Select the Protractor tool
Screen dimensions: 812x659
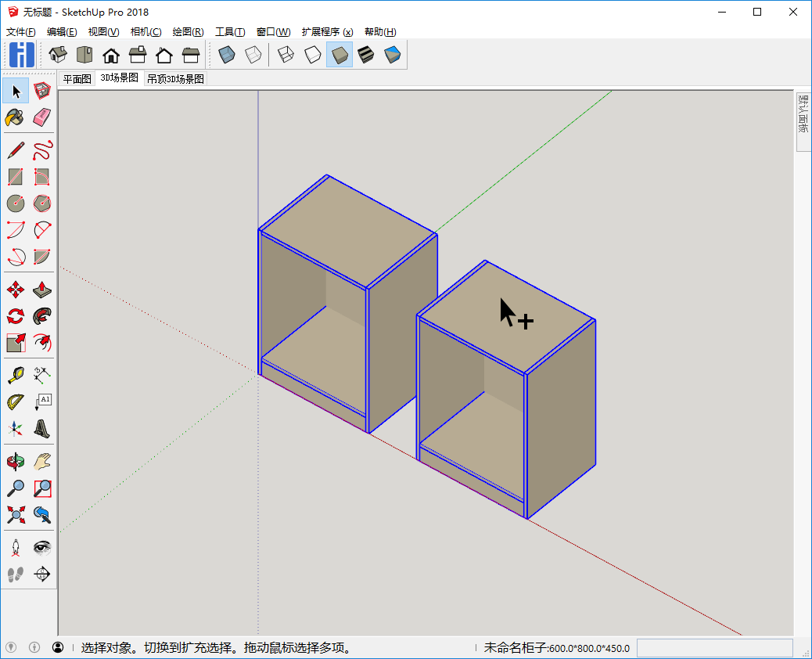[x=15, y=402]
